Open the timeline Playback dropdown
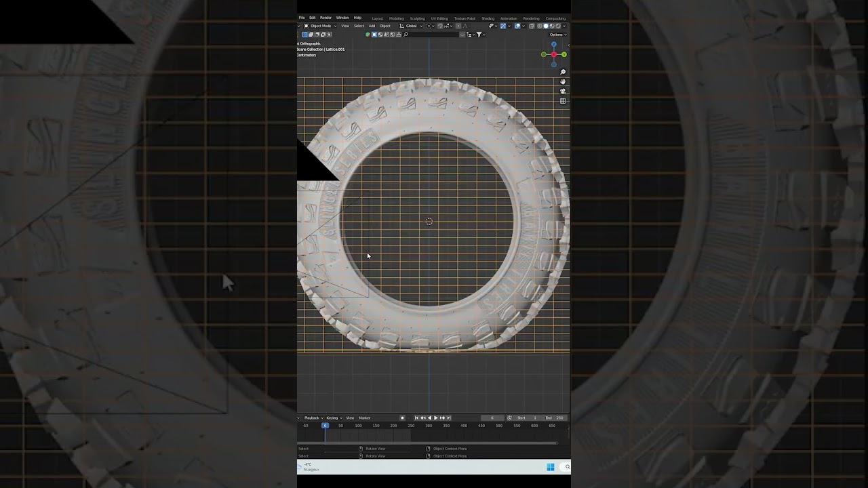868x488 pixels. point(314,418)
